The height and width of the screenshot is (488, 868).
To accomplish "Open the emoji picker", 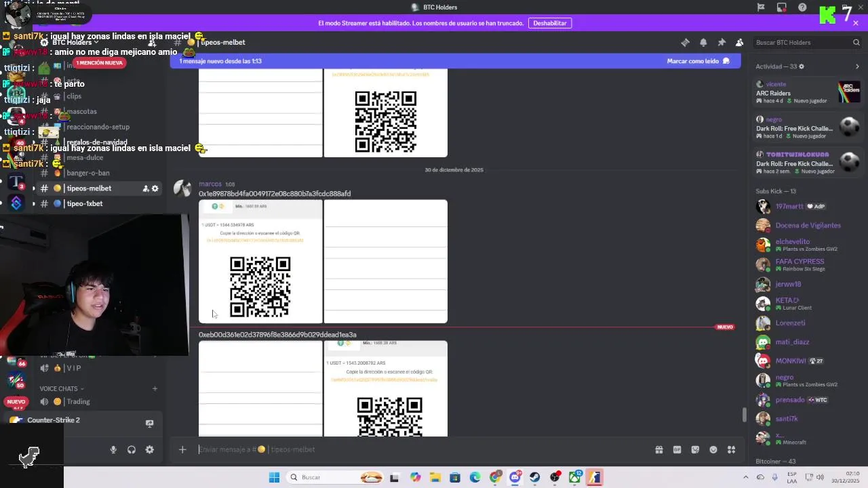I will point(713,449).
